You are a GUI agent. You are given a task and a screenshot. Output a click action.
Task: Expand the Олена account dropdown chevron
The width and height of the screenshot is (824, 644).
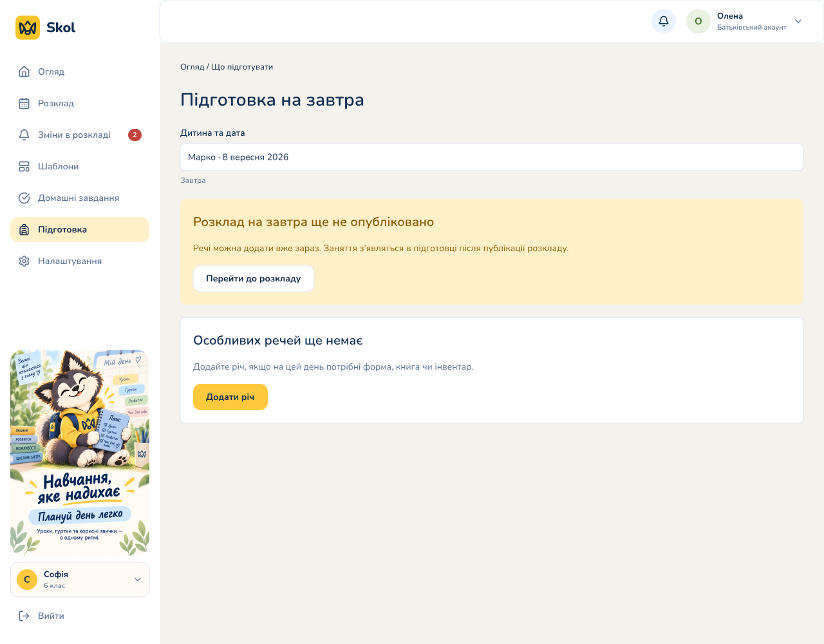pos(798,21)
